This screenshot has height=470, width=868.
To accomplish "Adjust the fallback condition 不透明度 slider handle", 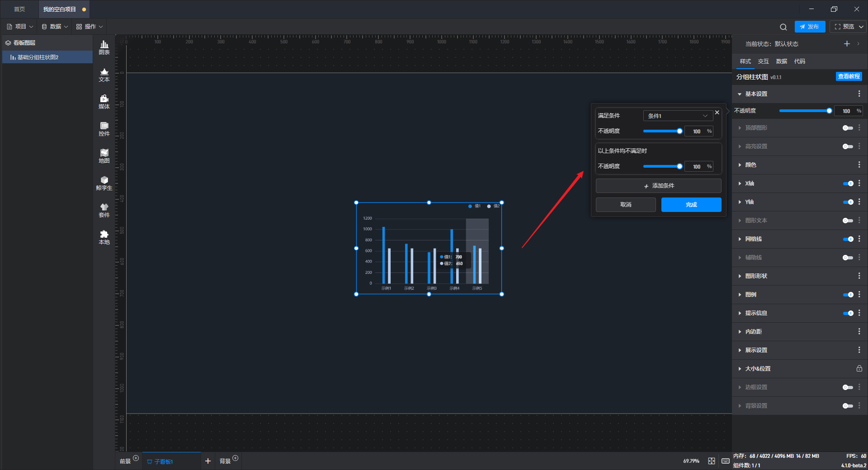I will (x=679, y=166).
